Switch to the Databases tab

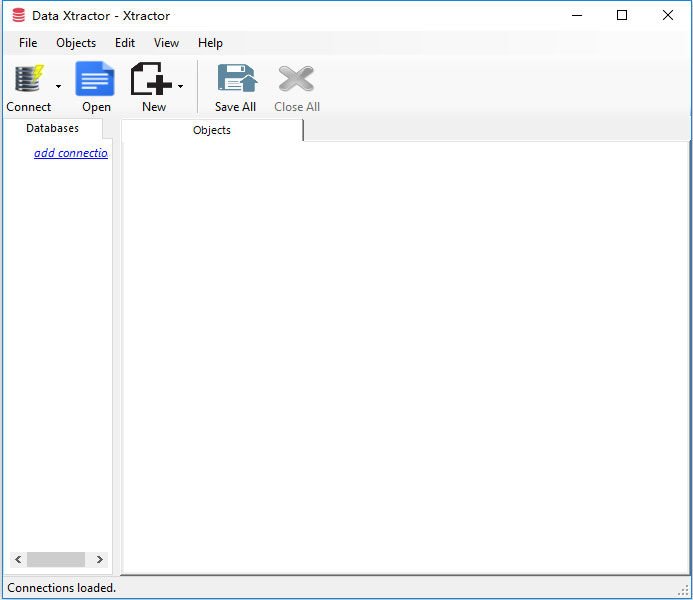(52, 128)
